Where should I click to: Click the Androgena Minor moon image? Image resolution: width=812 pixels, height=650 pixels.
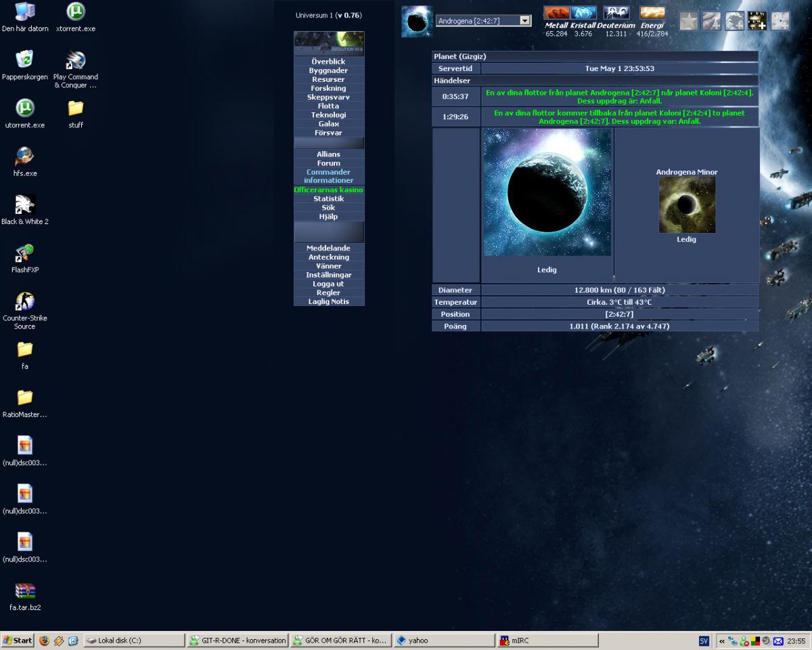tap(687, 204)
